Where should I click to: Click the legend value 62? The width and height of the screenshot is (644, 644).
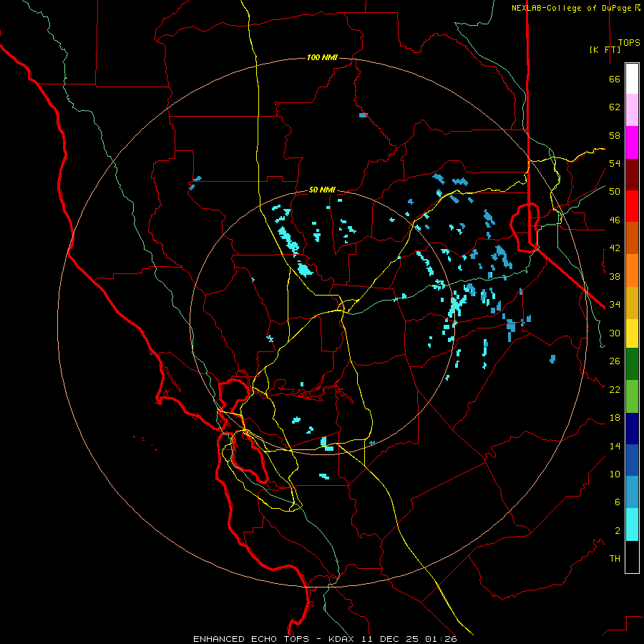click(615, 107)
